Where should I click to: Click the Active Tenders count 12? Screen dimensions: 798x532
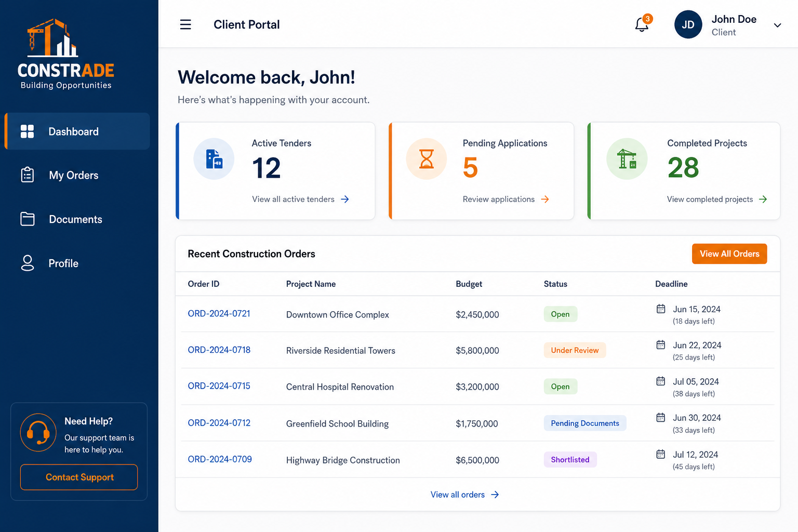[x=267, y=168]
